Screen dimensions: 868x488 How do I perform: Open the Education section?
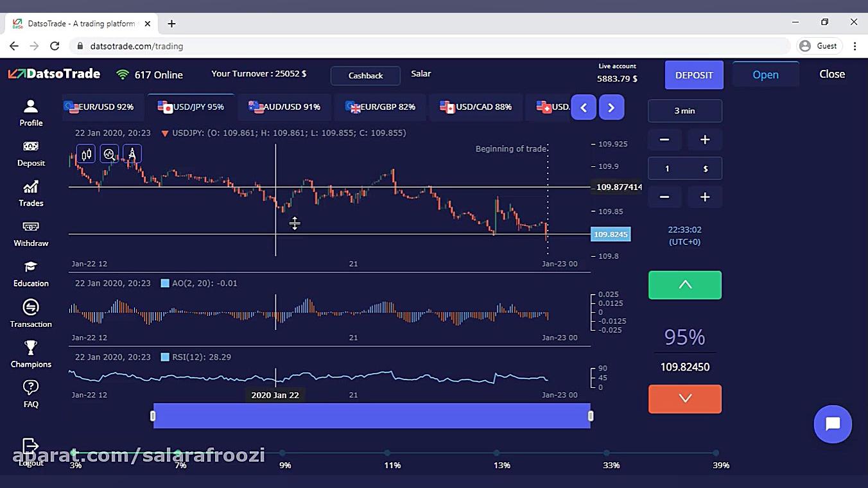31,274
